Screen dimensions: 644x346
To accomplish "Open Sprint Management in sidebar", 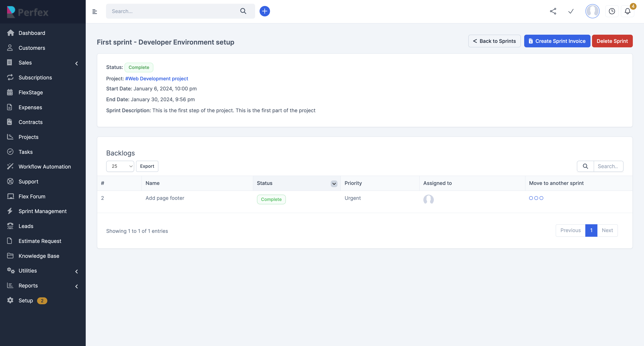I will coord(42,211).
